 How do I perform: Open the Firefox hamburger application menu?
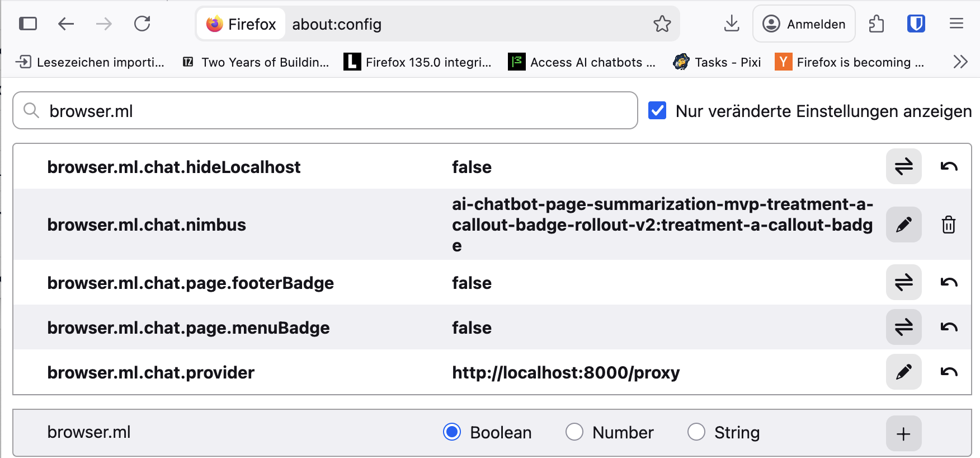click(957, 24)
